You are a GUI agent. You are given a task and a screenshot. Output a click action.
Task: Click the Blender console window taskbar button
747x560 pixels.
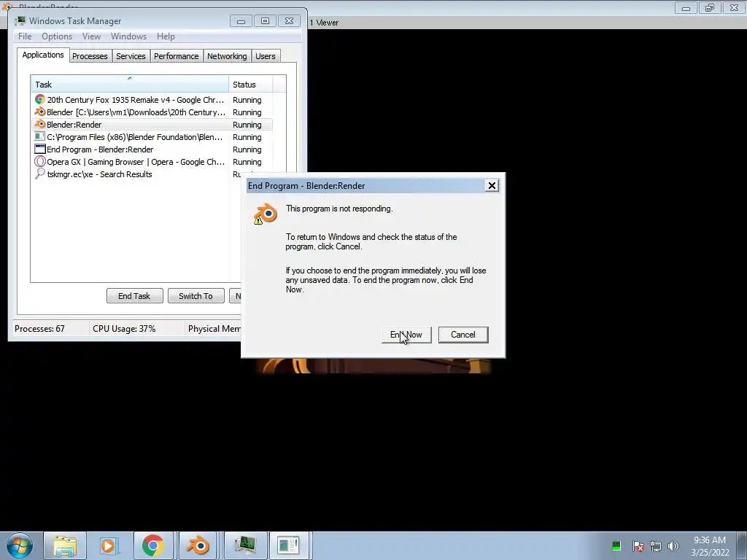289,545
